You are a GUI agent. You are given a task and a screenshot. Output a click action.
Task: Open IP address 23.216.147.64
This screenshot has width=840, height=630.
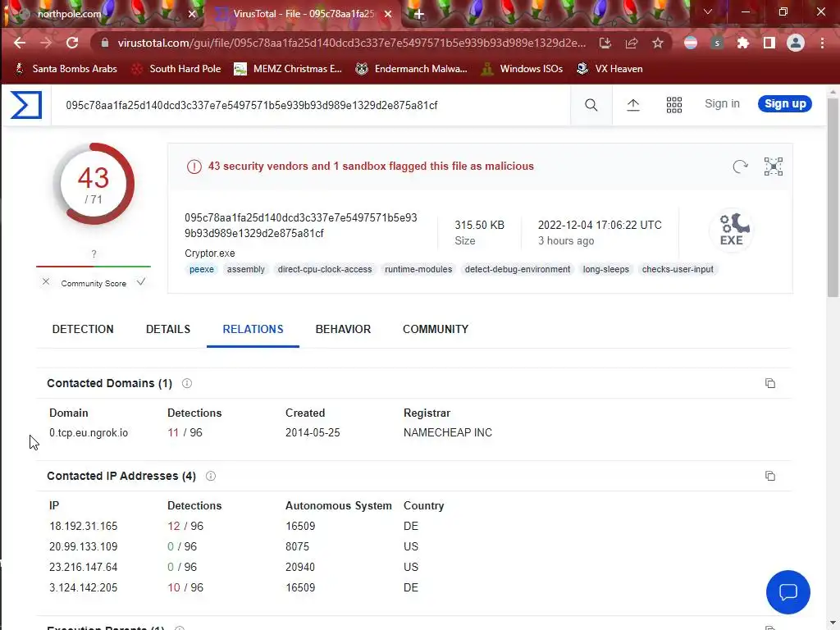coord(84,567)
